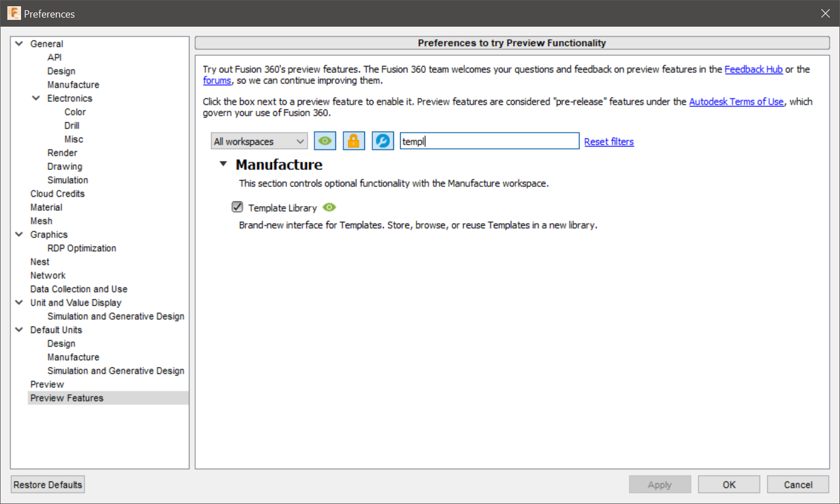Click the green eye filter button
The image size is (840, 504).
pos(325,141)
